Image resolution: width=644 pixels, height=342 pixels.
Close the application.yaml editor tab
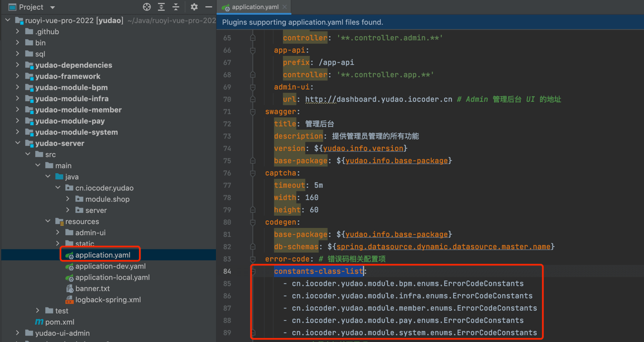[285, 7]
